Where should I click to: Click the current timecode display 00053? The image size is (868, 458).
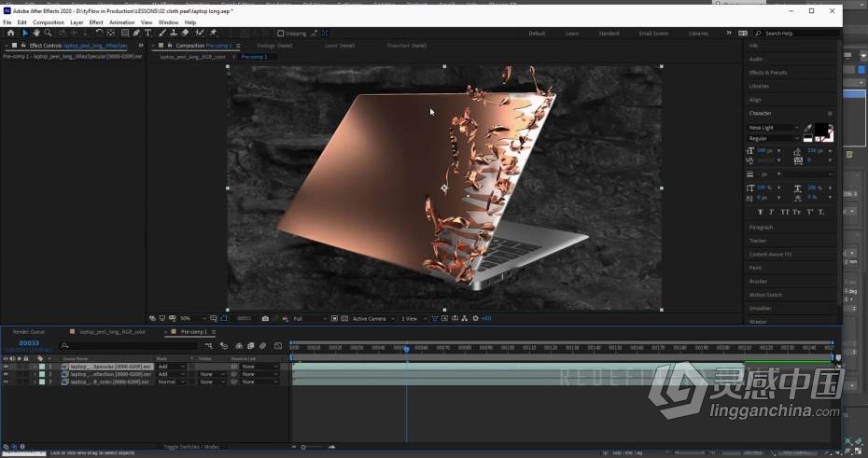coord(29,343)
